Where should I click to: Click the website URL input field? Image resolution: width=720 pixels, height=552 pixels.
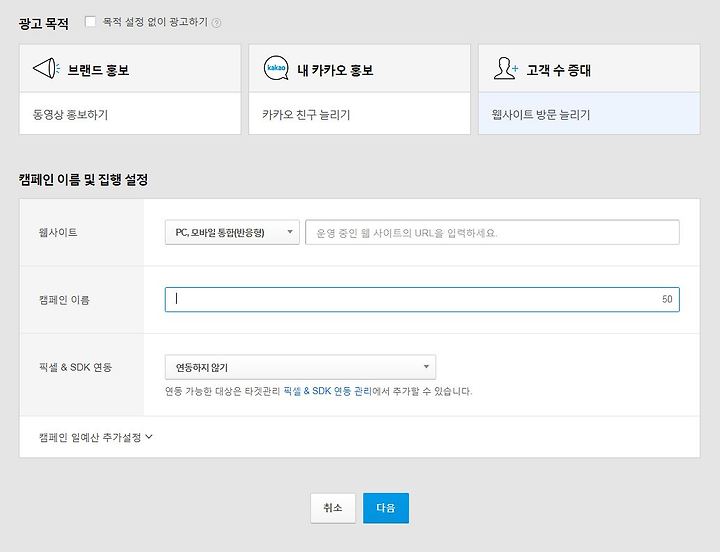[x=492, y=232]
